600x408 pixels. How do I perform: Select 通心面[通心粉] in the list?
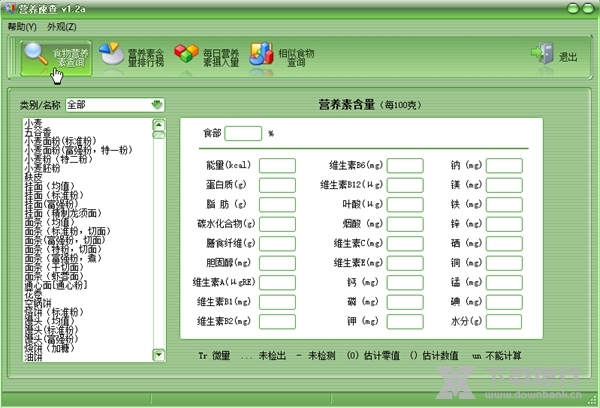56,285
